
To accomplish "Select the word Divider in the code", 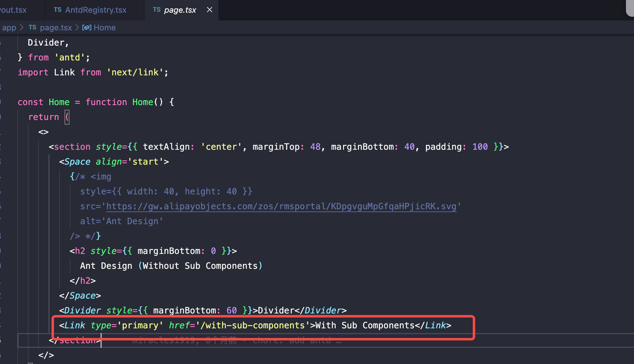I will (x=46, y=42).
